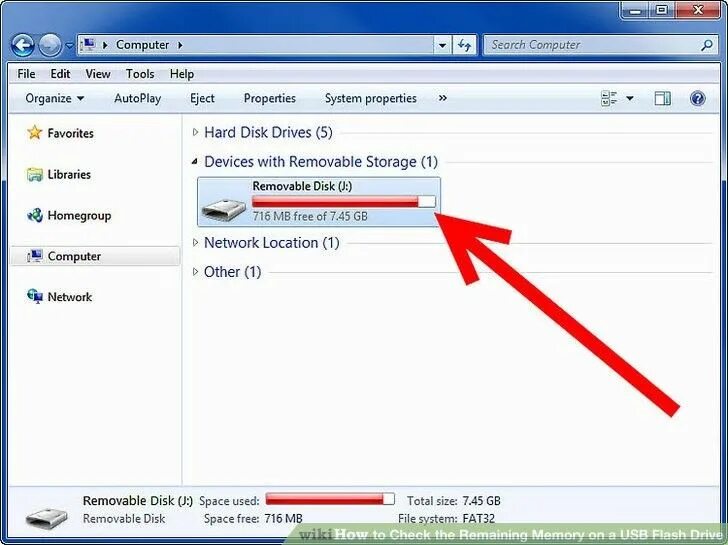Click the search magnifier icon
The image size is (728, 545).
pos(707,45)
